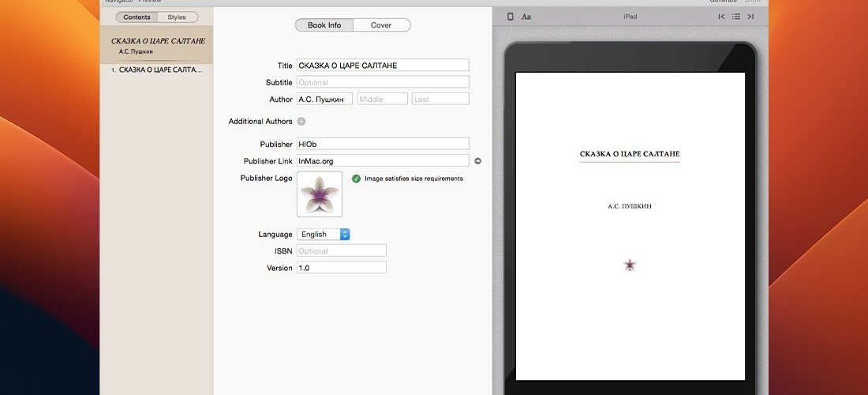Switch to the Book Info tab
Image resolution: width=868 pixels, height=395 pixels.
click(324, 25)
